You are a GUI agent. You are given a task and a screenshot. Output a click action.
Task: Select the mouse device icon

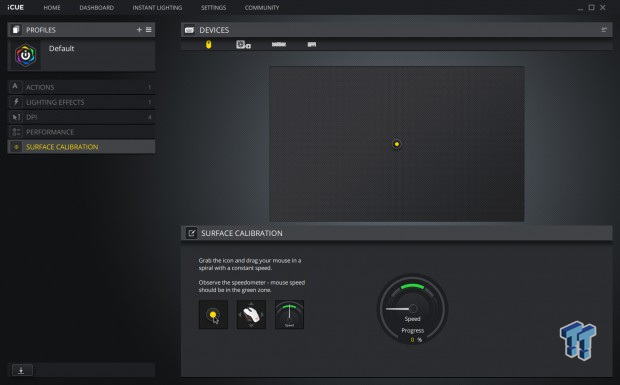point(208,44)
